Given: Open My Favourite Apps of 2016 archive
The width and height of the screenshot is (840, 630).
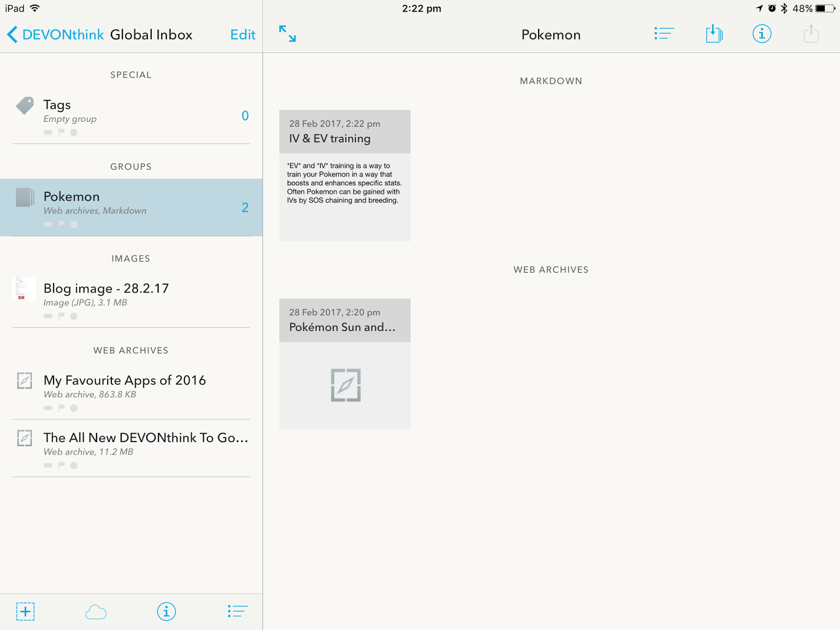Looking at the screenshot, I should [x=131, y=391].
